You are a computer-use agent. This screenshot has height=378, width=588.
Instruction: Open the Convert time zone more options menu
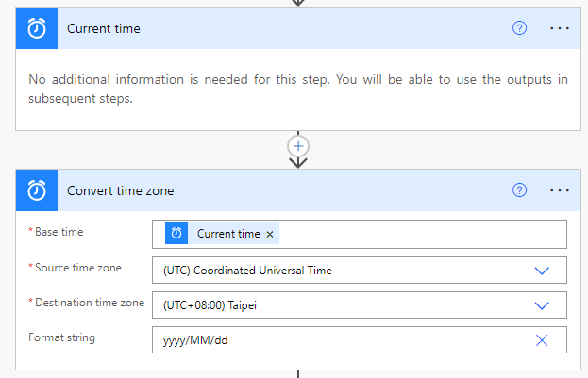coord(560,190)
